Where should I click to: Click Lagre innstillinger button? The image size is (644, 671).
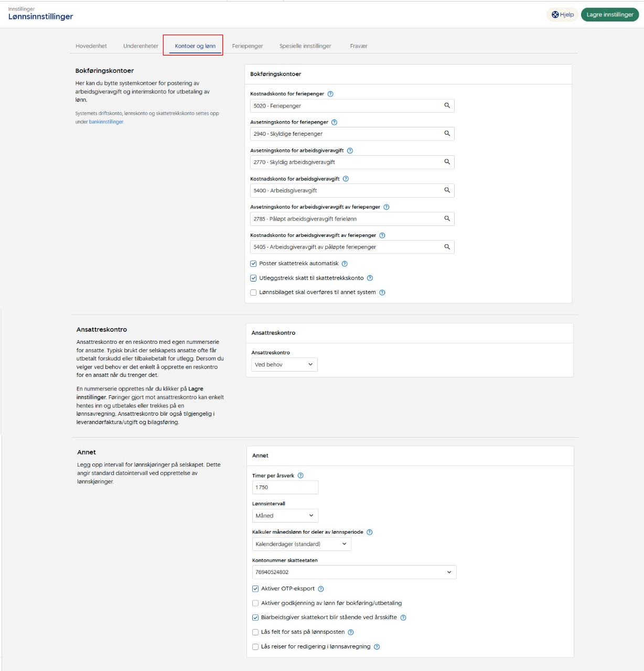pos(609,15)
